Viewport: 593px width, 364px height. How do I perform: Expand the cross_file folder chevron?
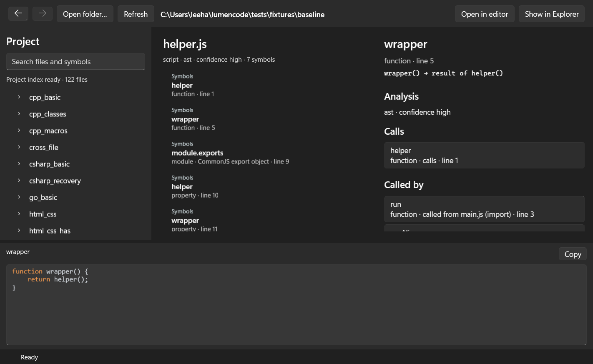click(19, 147)
